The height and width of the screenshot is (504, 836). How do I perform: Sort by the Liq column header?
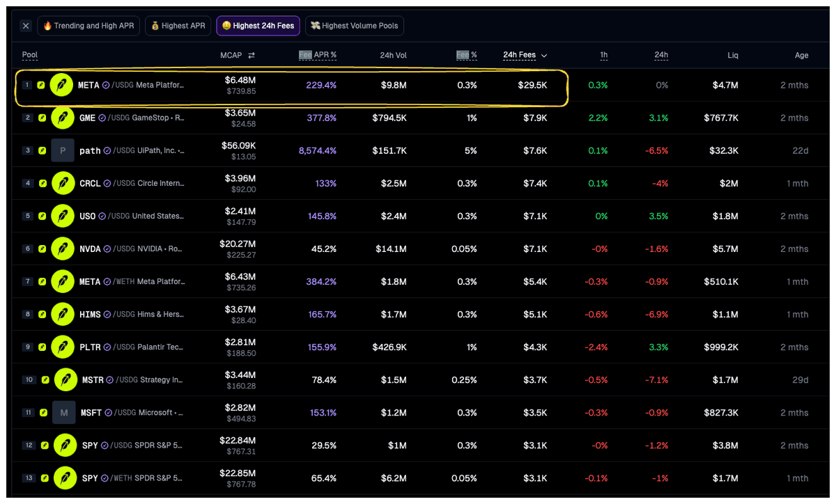[733, 55]
